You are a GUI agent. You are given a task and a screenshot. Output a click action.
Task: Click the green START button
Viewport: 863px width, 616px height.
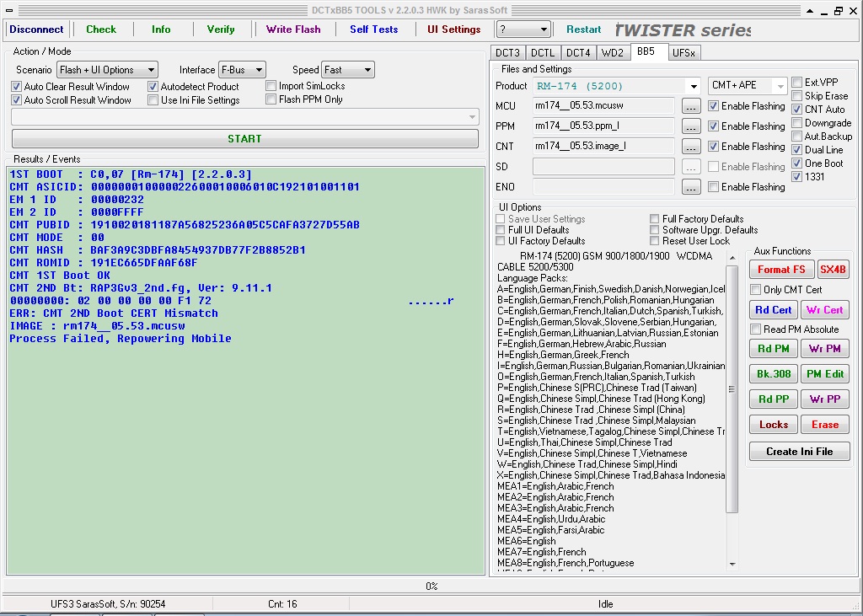point(245,139)
